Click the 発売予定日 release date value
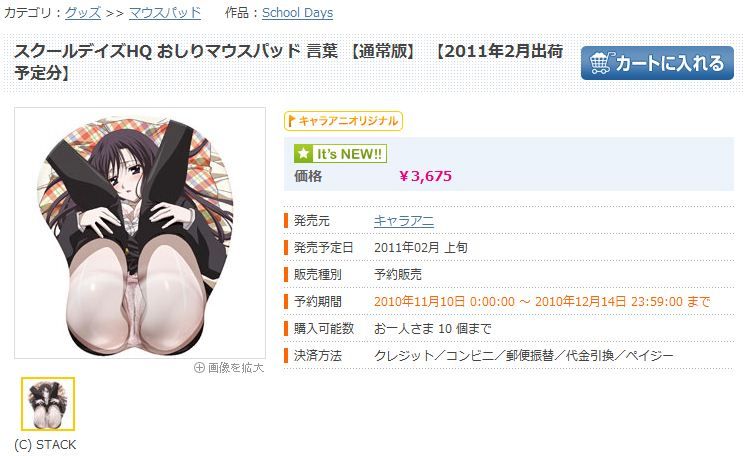 [x=421, y=248]
